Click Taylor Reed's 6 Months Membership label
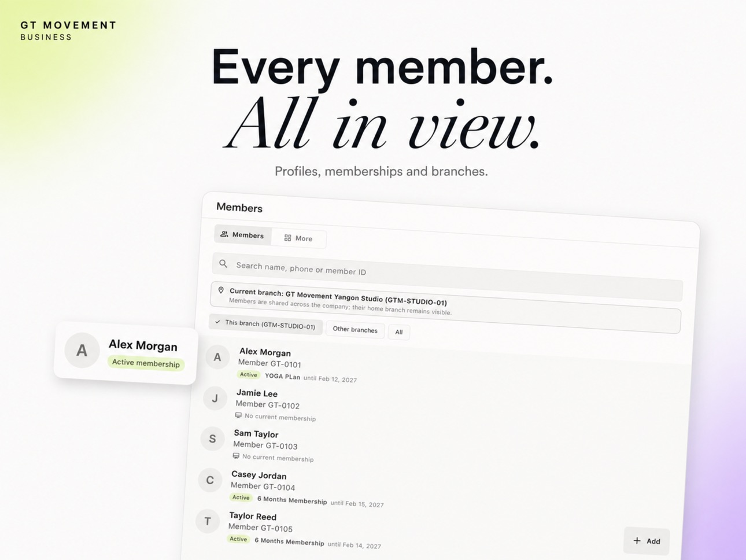 coord(289,541)
